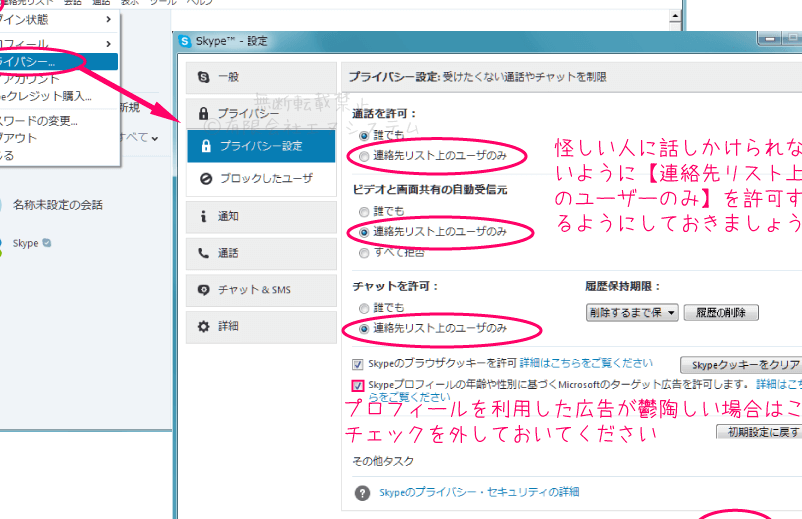This screenshot has width=802, height=519.
Task: Click the 初期設定に戻す button
Action: (760, 432)
